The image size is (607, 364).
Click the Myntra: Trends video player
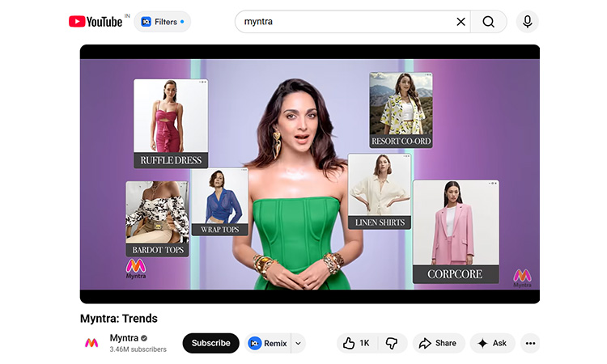coord(310,174)
